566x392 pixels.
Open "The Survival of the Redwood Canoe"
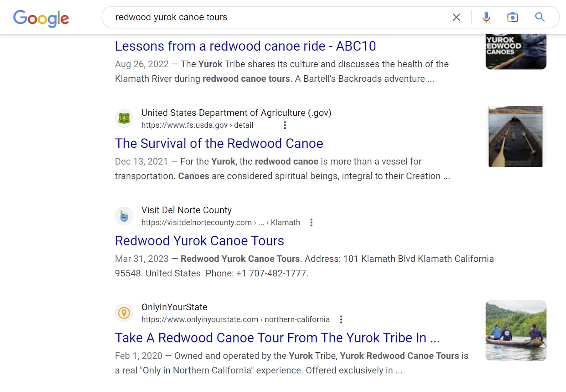219,144
